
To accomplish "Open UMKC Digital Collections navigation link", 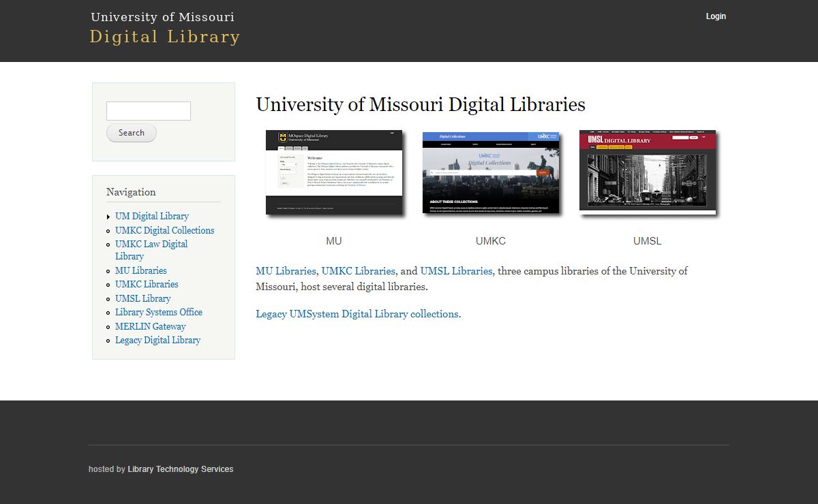I will click(x=165, y=230).
